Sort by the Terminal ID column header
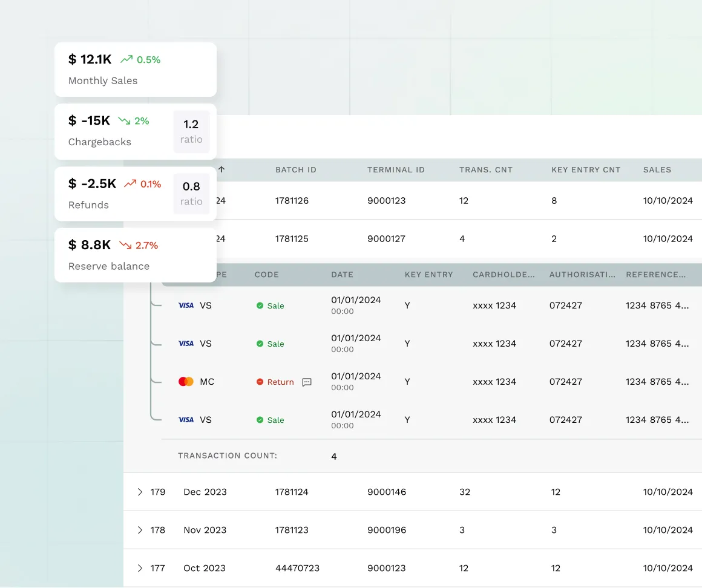Image resolution: width=702 pixels, height=588 pixels. [x=396, y=170]
